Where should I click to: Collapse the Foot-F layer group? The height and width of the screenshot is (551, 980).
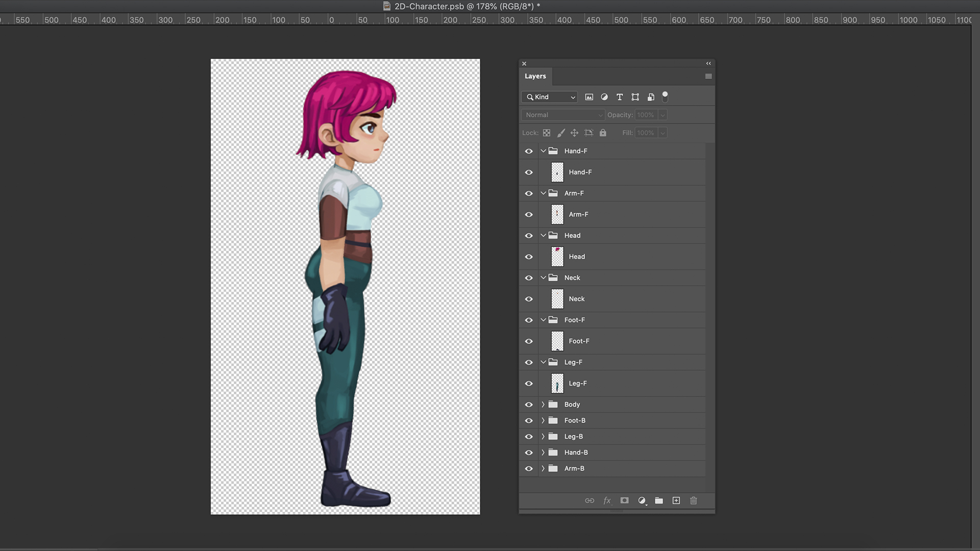tap(543, 319)
